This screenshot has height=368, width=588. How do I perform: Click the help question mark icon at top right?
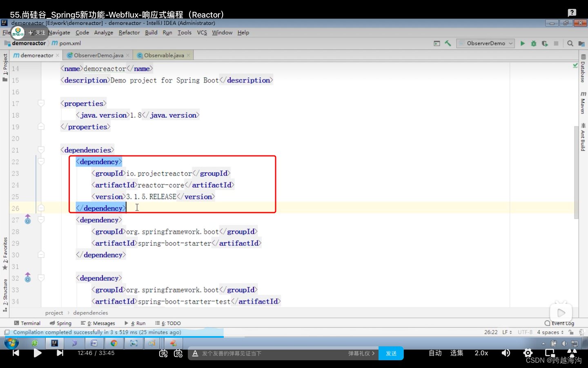572,13
